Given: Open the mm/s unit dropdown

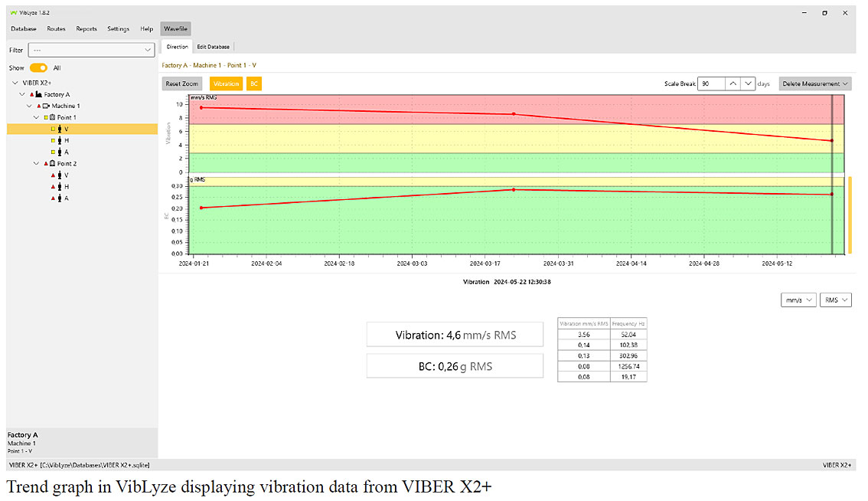Looking at the screenshot, I should (798, 300).
